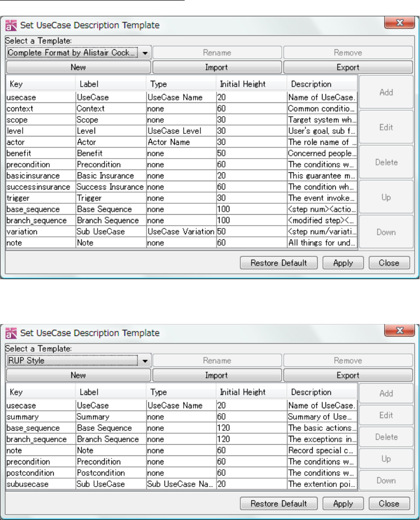Click the 'Trigger' label cell
420x520 pixels.
[111, 198]
